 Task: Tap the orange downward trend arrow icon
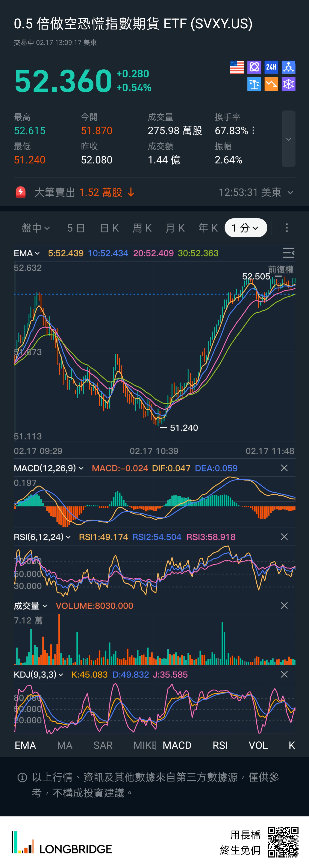(x=271, y=84)
